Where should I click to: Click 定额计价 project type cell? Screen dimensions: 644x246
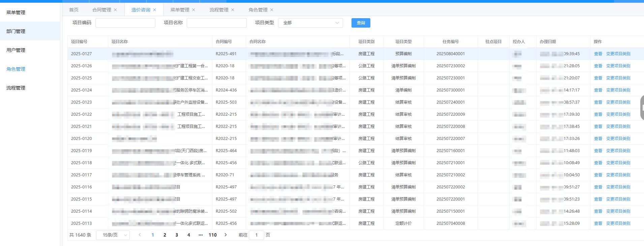(x=403, y=223)
